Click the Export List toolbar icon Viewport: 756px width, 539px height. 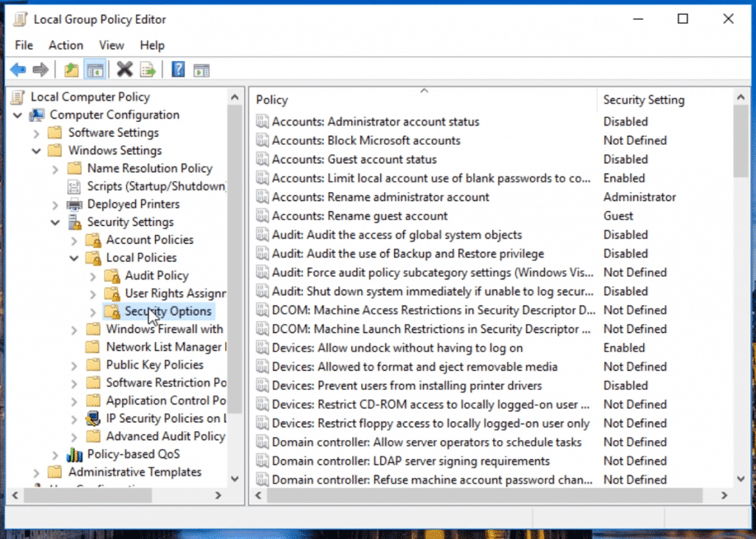148,70
